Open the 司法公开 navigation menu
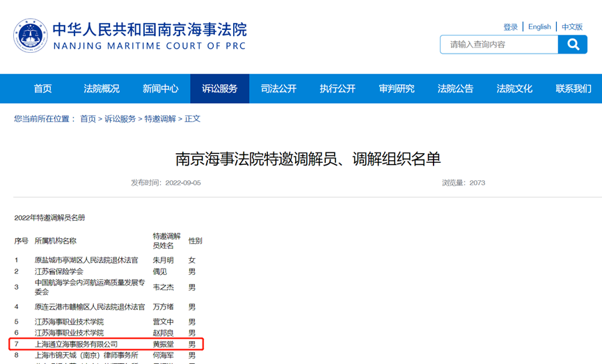The height and width of the screenshot is (364, 602). 278,88
